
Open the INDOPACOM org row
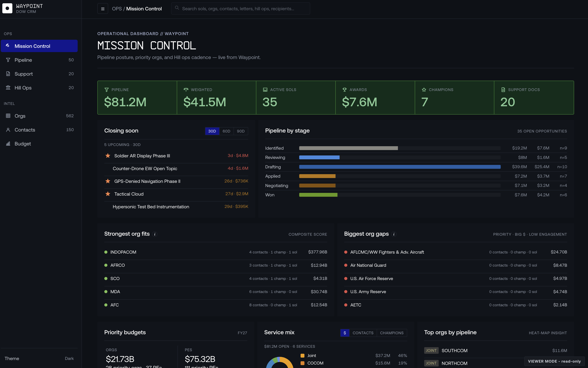tap(216, 252)
